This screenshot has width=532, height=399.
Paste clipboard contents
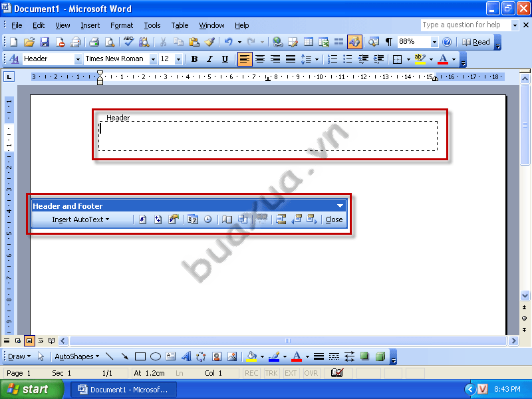pyautogui.click(x=194, y=42)
